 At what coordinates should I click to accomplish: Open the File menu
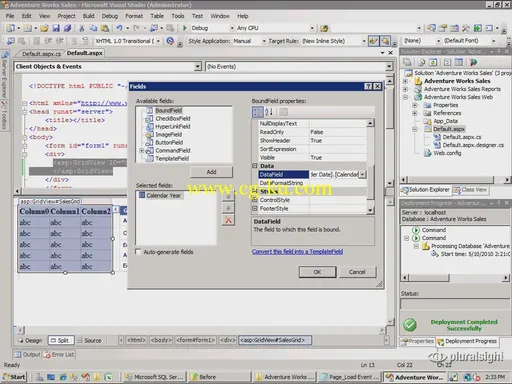pos(10,16)
